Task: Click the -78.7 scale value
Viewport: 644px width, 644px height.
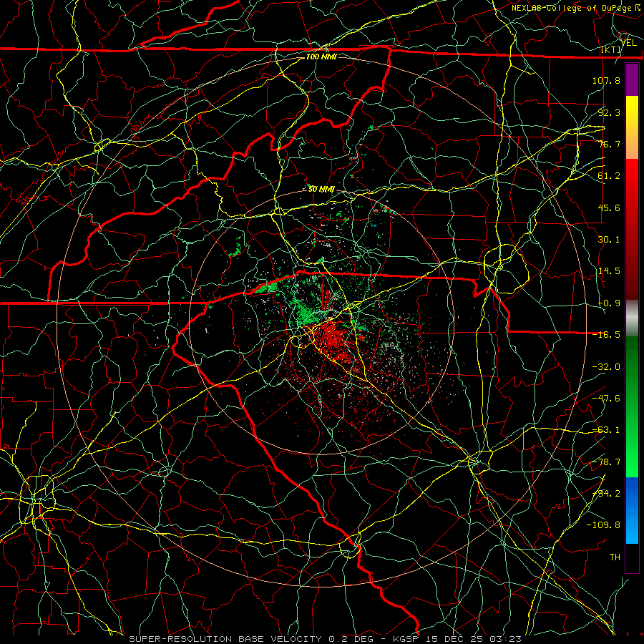Action: pyautogui.click(x=606, y=462)
